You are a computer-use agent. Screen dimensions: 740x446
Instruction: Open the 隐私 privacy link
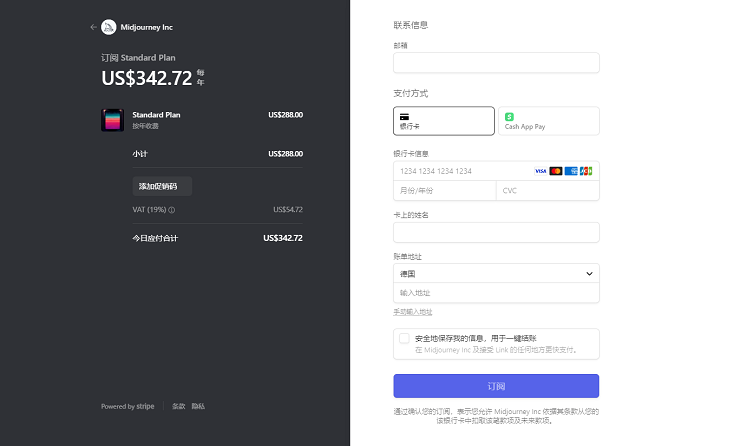[x=198, y=406]
